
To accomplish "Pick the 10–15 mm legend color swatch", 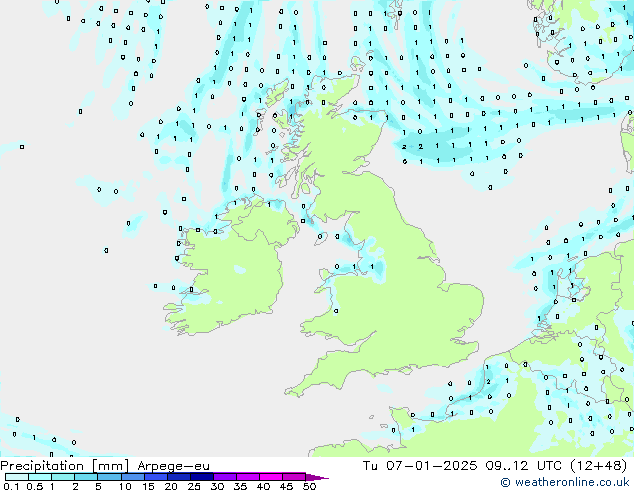I will click(132, 477).
